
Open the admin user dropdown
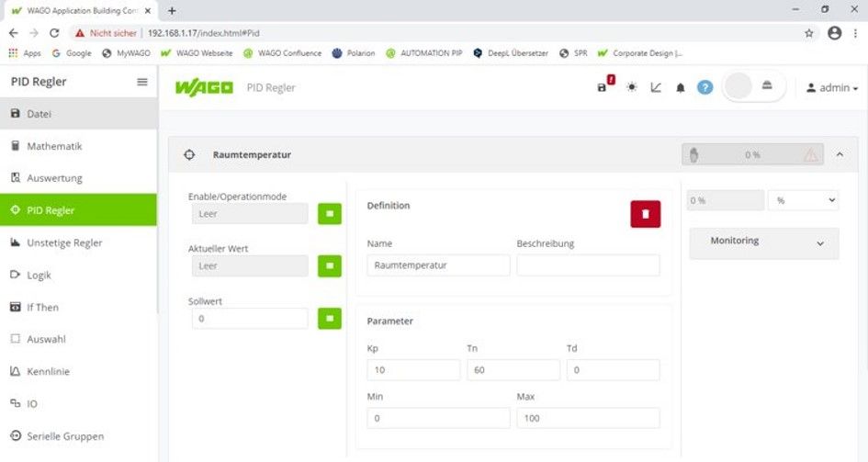point(831,87)
